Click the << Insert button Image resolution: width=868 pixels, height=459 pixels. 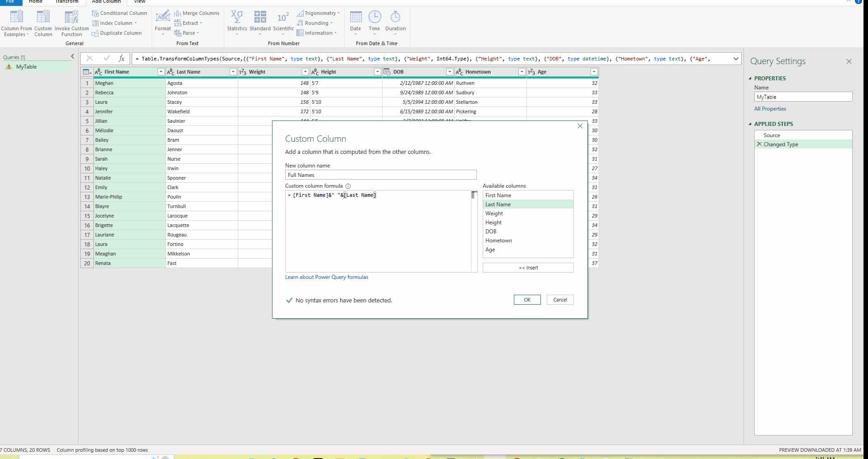528,268
